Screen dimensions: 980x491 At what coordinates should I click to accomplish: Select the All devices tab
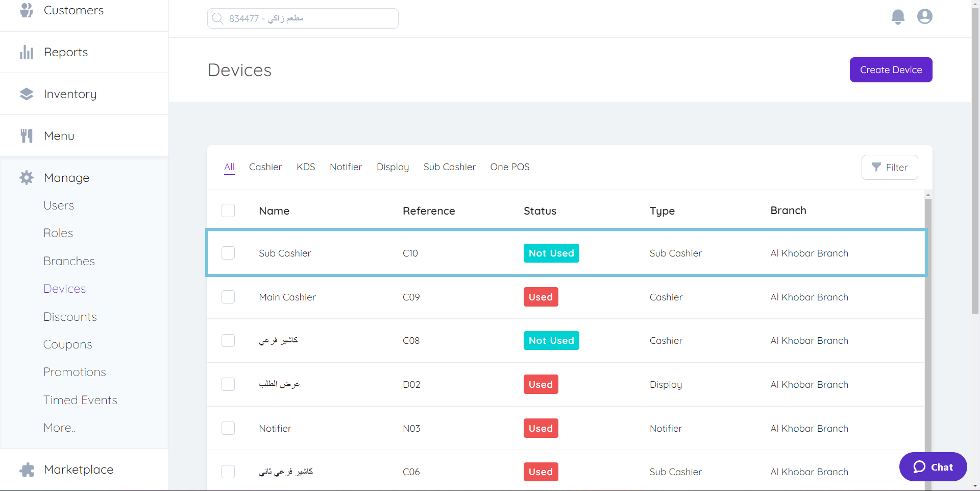[x=229, y=167]
